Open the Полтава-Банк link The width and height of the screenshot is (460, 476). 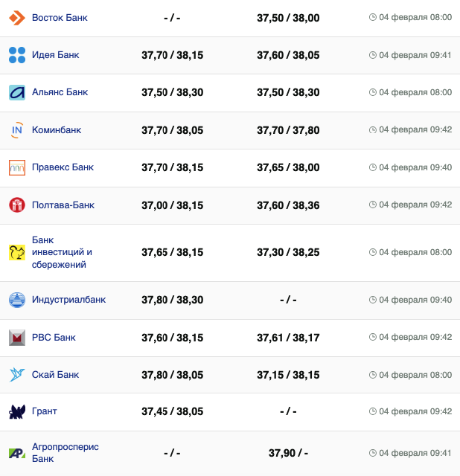tap(63, 205)
